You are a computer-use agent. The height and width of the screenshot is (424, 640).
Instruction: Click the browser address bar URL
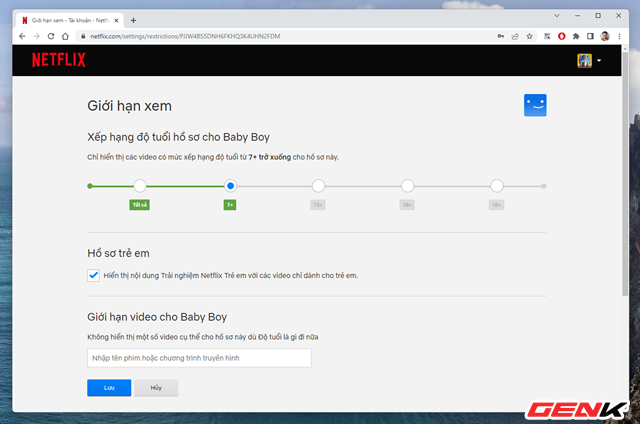tap(185, 36)
